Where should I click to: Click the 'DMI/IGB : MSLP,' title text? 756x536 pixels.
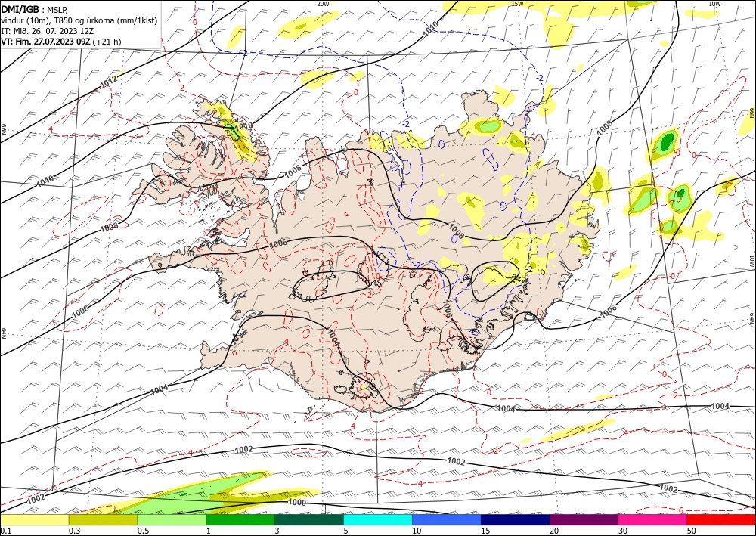pyautogui.click(x=34, y=8)
